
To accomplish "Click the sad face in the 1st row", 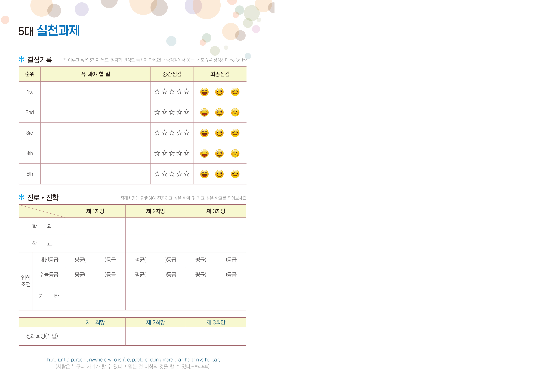I will tap(235, 92).
